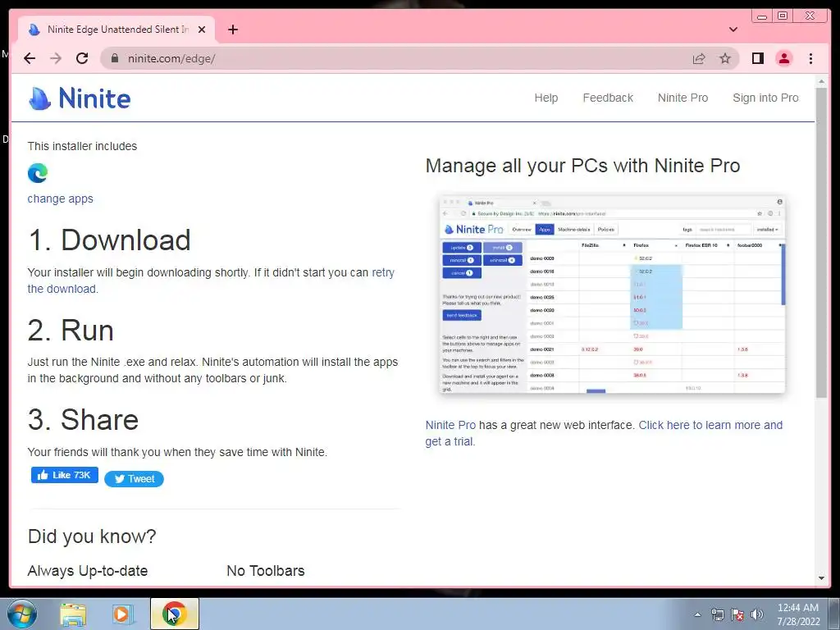Open Windows Media Player from the taskbar

coord(123,614)
